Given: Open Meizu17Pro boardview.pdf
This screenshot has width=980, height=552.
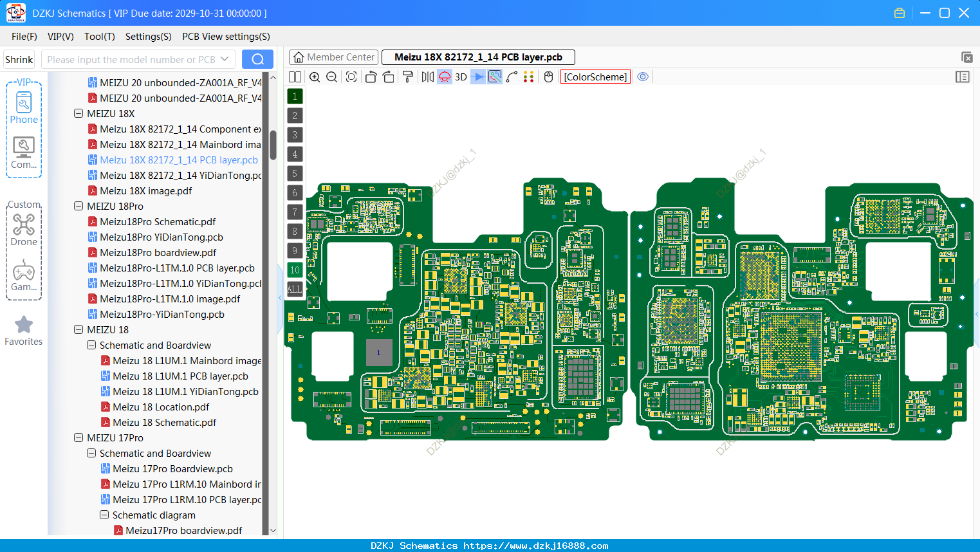Looking at the screenshot, I should [183, 530].
